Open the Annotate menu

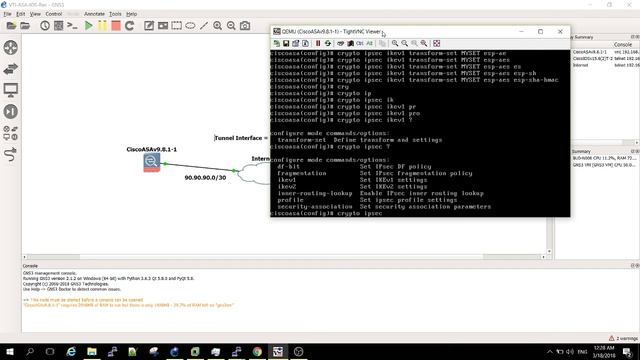pyautogui.click(x=94, y=14)
